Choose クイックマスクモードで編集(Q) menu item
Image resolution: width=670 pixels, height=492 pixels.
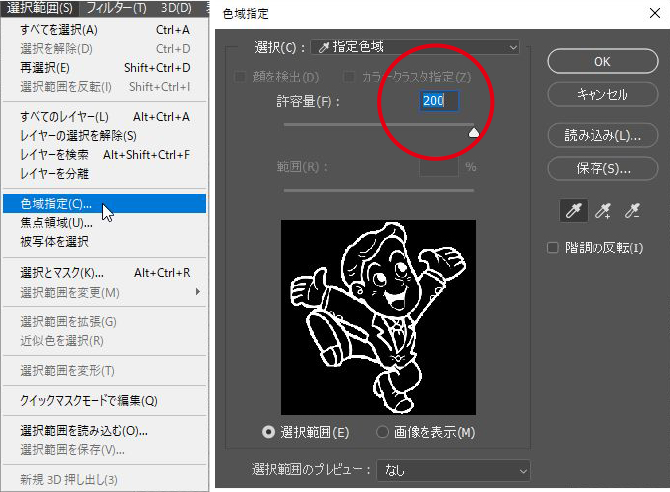[105, 401]
